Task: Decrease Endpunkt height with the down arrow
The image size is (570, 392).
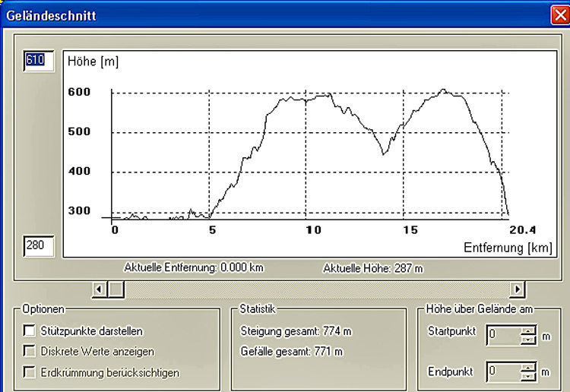Action: (x=527, y=376)
